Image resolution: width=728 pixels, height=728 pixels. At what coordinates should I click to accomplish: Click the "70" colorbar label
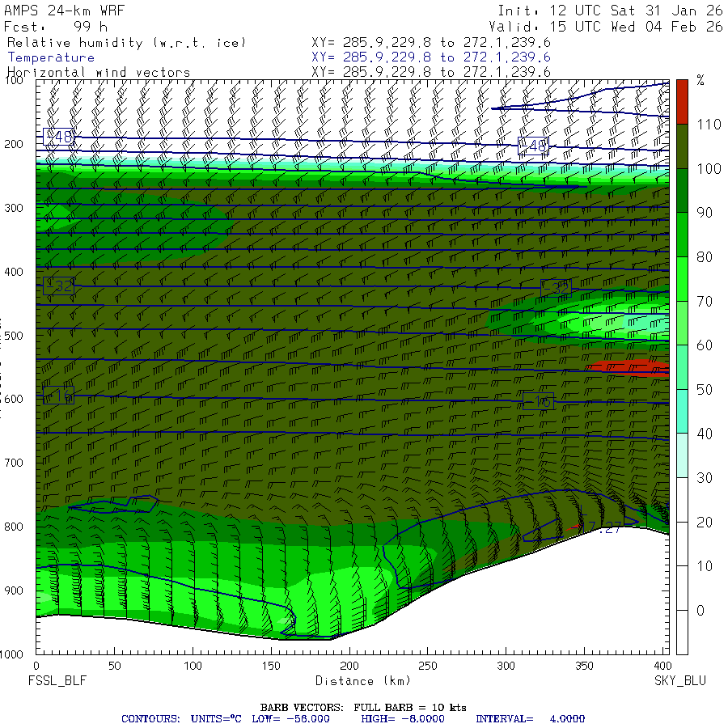(x=705, y=302)
